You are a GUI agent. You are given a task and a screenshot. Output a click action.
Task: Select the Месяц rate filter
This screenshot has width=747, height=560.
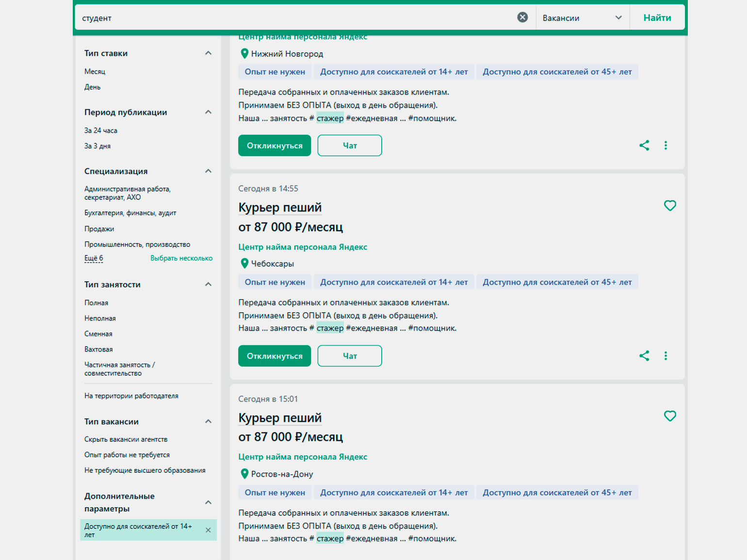point(95,71)
